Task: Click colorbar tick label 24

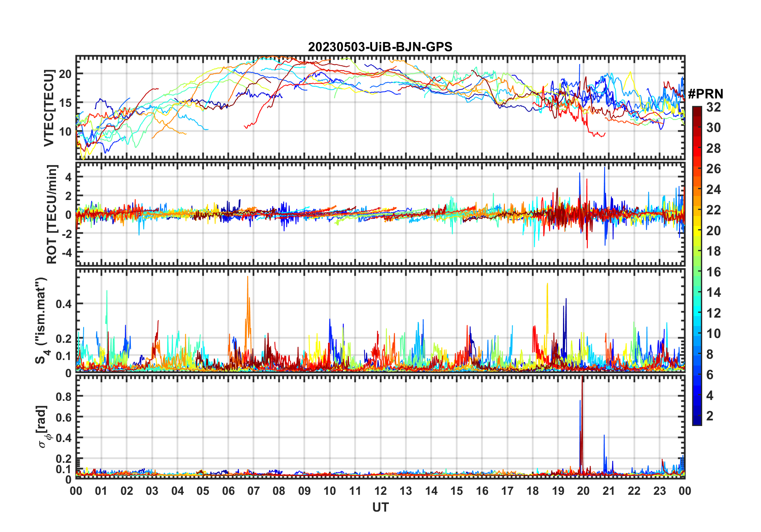Action: tap(713, 190)
